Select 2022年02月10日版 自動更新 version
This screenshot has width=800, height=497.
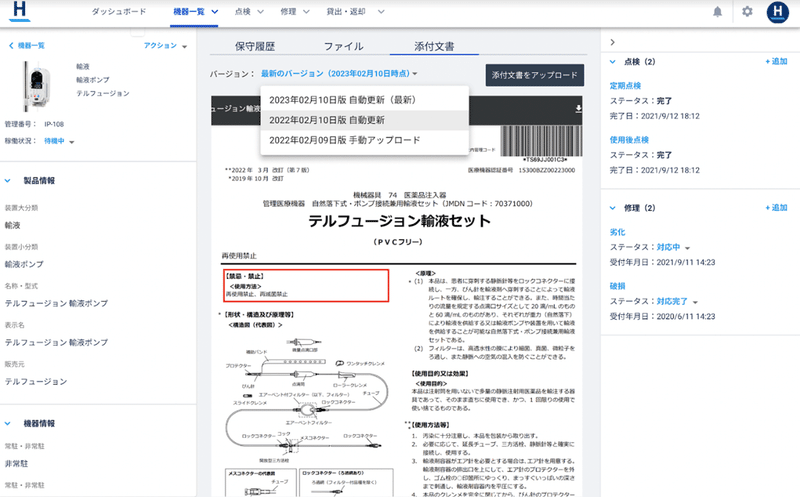364,120
